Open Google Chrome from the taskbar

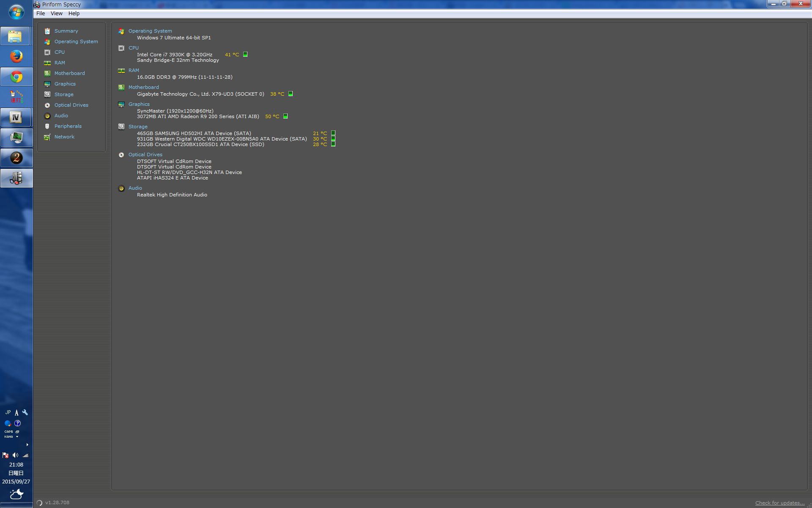(16, 77)
